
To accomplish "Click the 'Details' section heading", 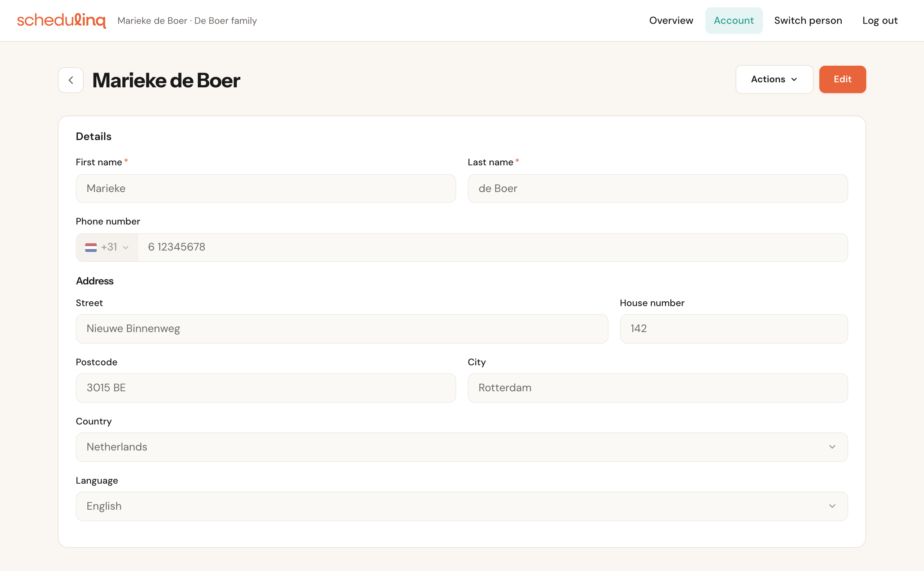I will pos(93,136).
